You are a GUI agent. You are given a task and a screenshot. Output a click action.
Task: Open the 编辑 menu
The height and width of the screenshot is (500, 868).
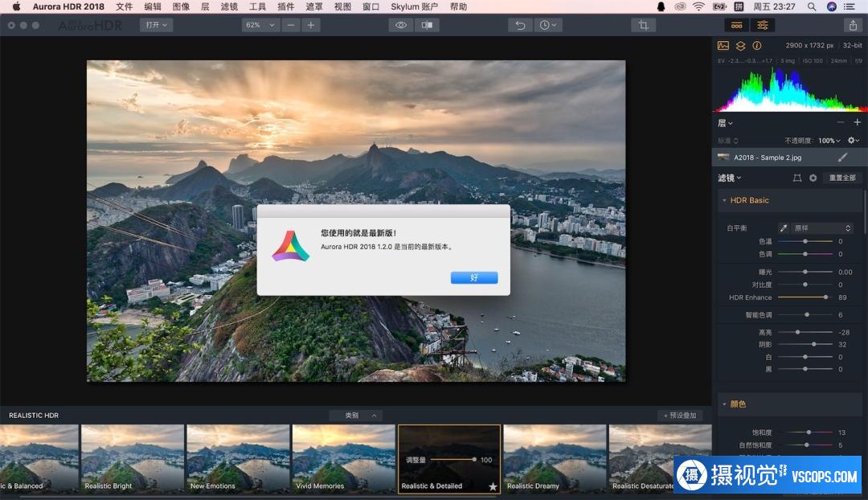(x=153, y=6)
